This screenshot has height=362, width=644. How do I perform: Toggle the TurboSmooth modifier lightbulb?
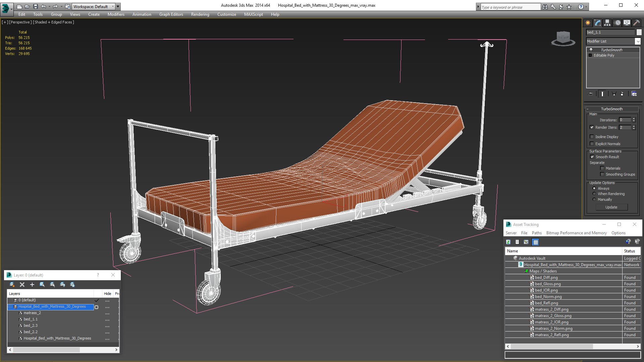click(x=591, y=50)
